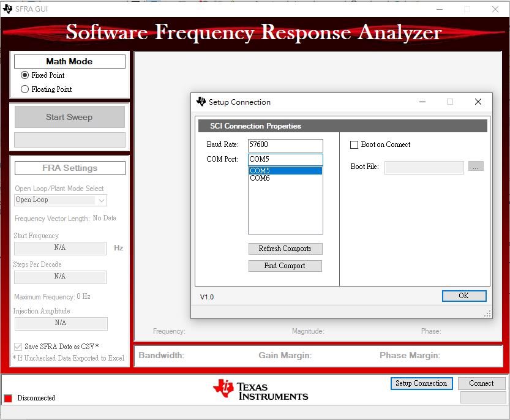The height and width of the screenshot is (420, 510).
Task: Click the Gain Margin label
Action: point(285,355)
